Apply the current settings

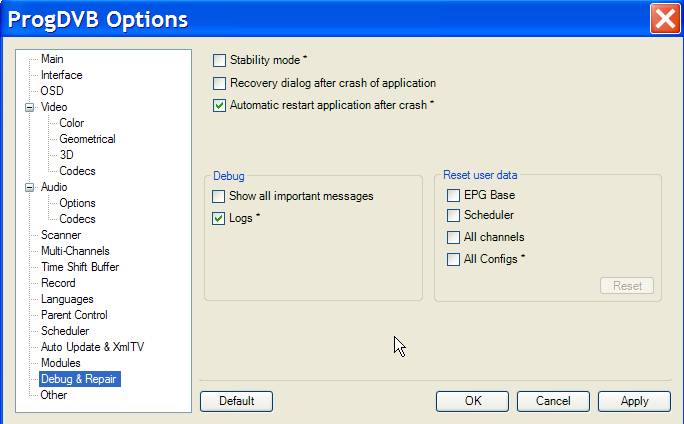click(634, 401)
